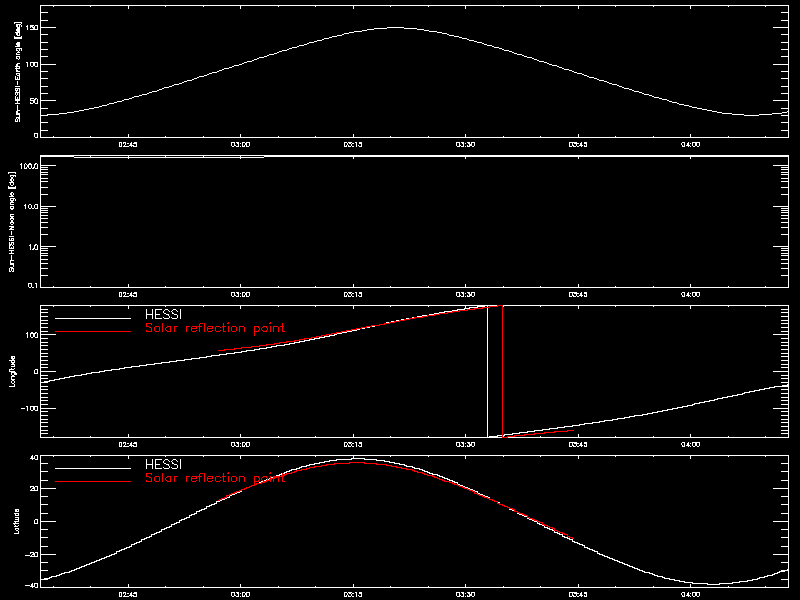Select 'HESSI' legend text in the Latitude plot
This screenshot has width=800, height=600.
coord(163,464)
